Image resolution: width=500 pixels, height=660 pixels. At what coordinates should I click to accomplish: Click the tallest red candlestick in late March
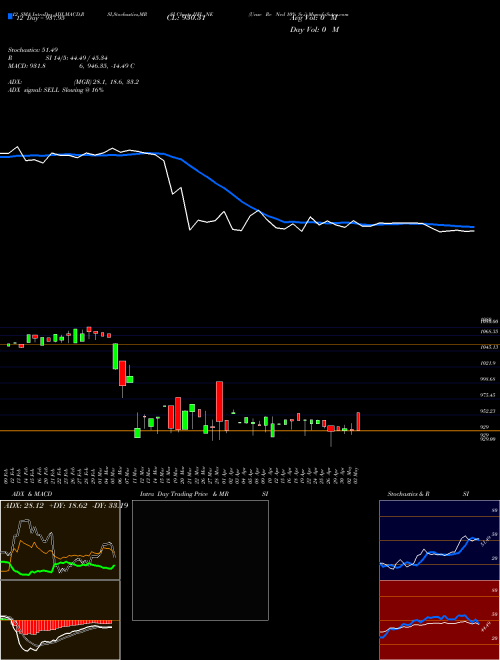tap(219, 401)
